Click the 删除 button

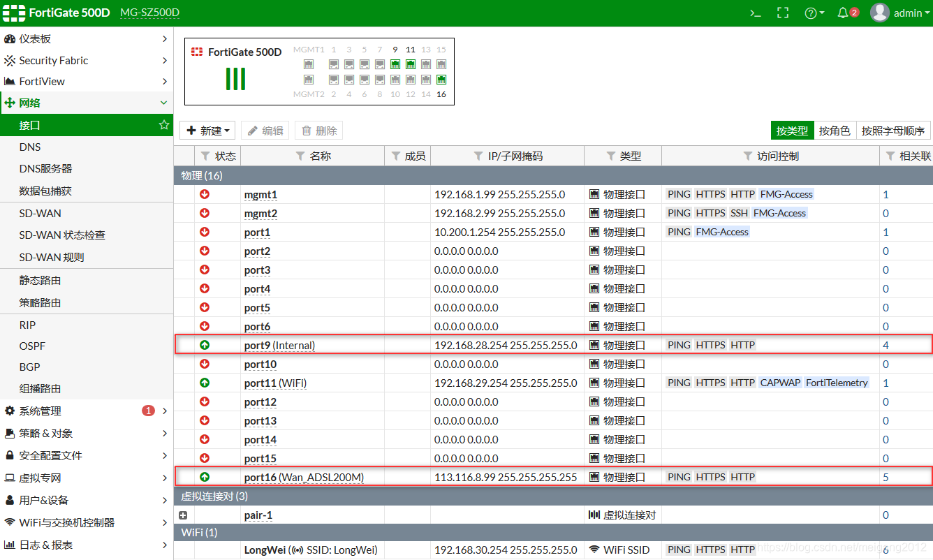pyautogui.click(x=319, y=131)
